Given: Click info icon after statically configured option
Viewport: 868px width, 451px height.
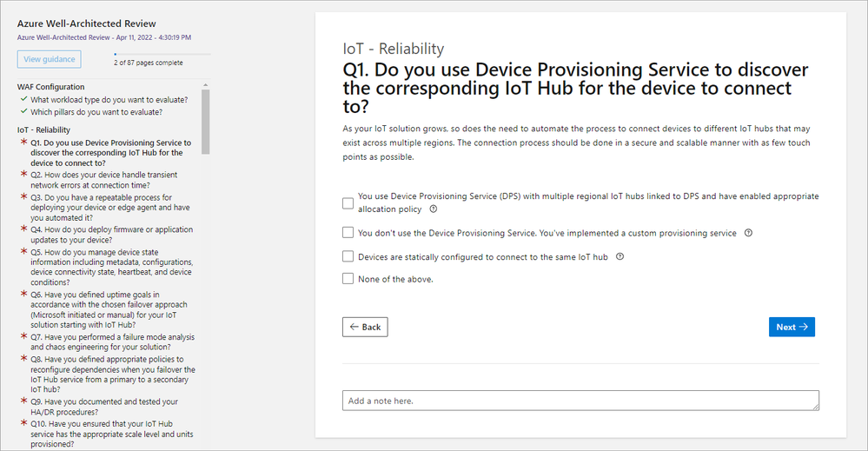Looking at the screenshot, I should (x=620, y=256).
